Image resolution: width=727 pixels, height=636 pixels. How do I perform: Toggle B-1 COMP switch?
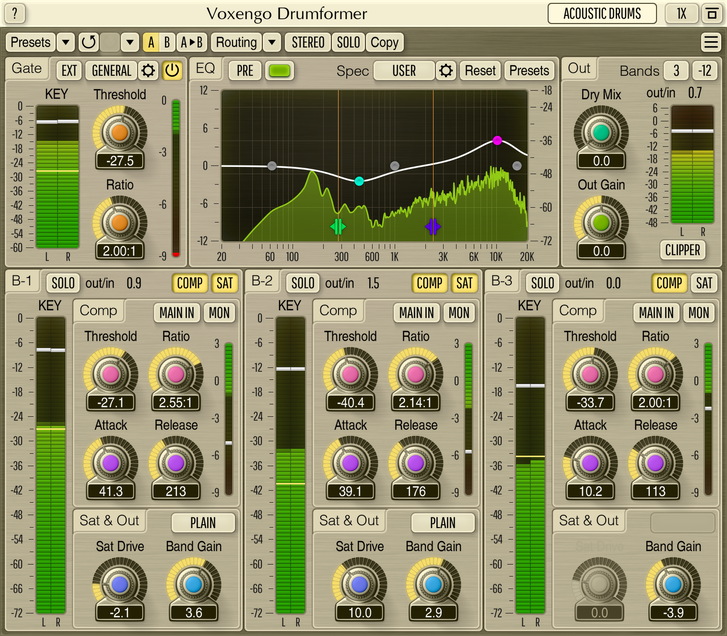click(190, 283)
